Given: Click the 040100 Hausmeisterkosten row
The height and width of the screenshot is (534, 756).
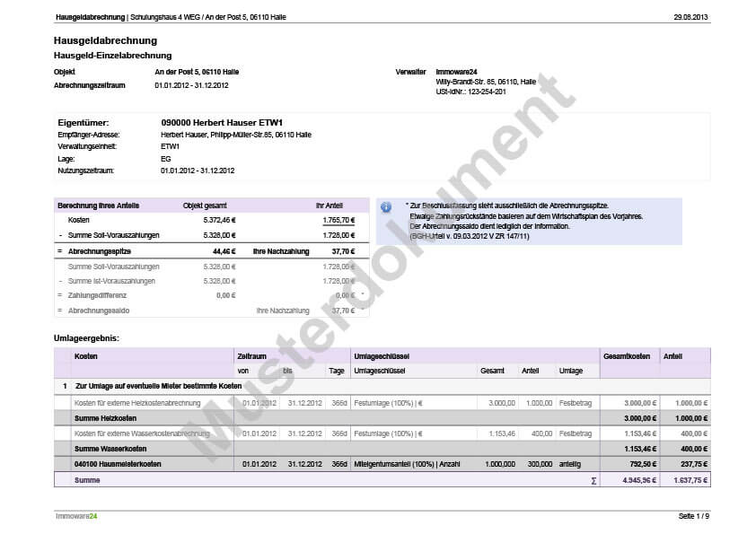Looking at the screenshot, I should coord(118,464).
